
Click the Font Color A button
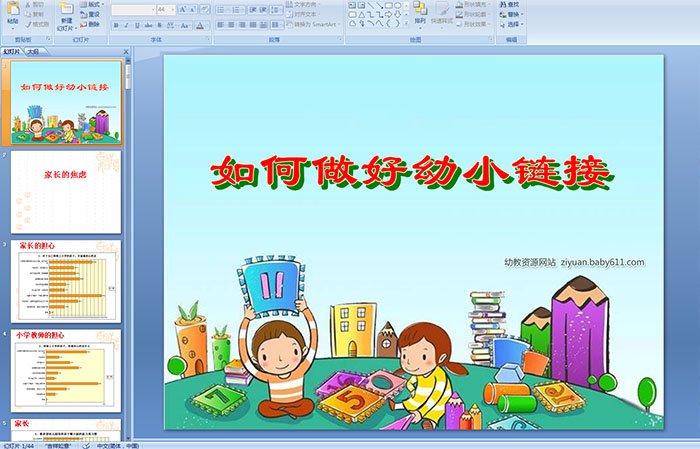click(200, 26)
